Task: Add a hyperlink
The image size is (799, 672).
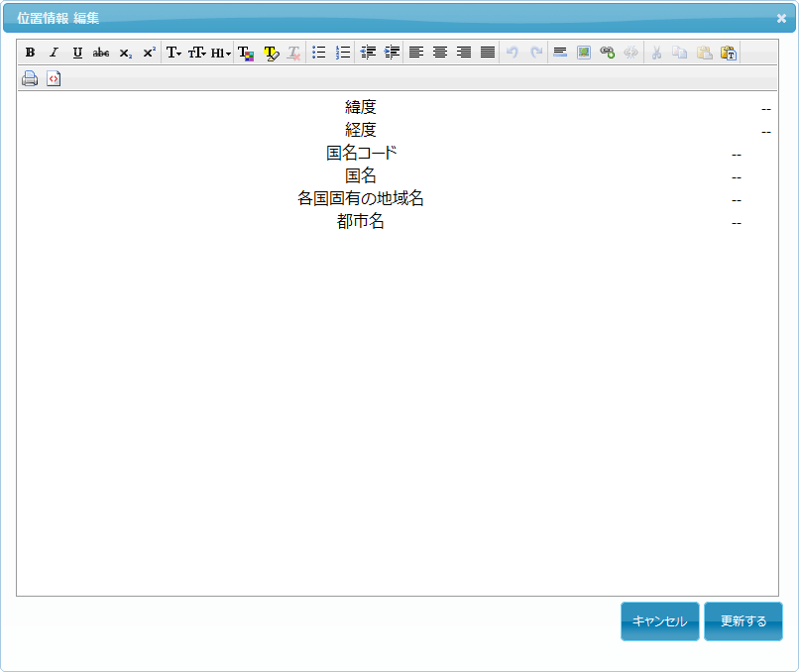Action: point(608,53)
